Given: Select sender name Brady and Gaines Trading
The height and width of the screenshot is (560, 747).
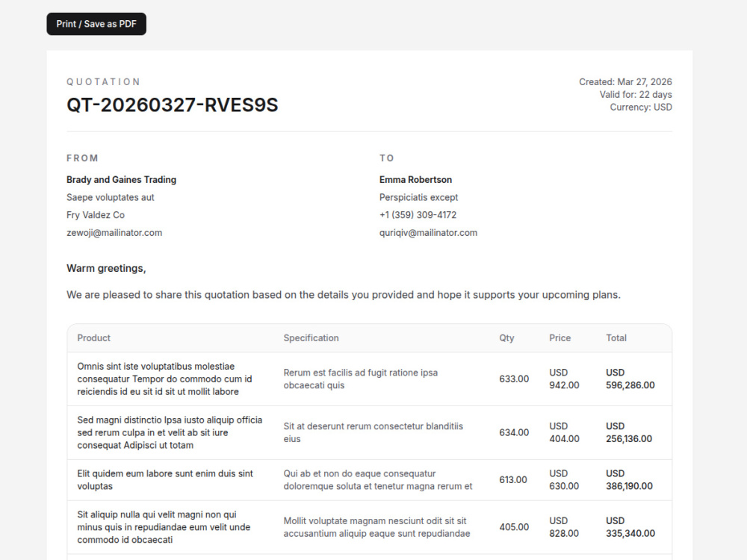Looking at the screenshot, I should coord(122,179).
